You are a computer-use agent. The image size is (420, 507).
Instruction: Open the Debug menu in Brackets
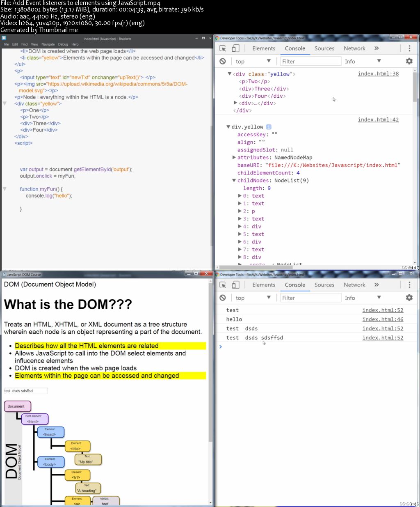[x=63, y=44]
